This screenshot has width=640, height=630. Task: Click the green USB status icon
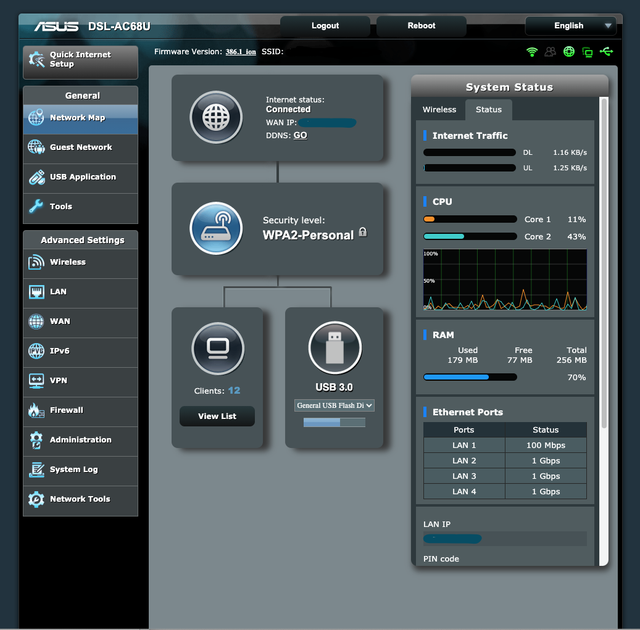(x=606, y=51)
